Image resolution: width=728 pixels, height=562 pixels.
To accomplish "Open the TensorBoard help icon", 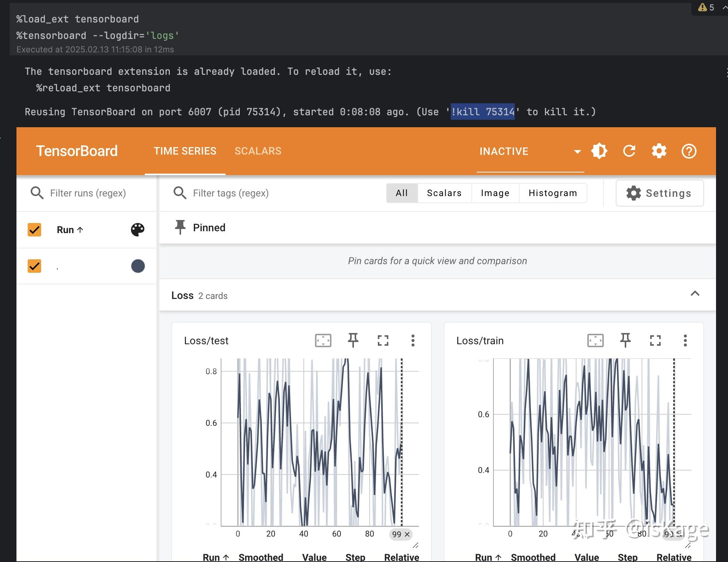I will (x=689, y=151).
